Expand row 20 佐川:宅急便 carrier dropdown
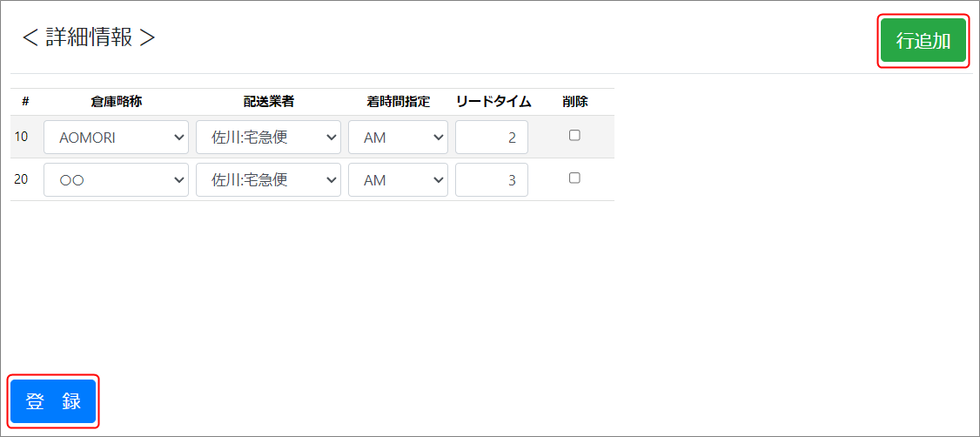Screen dimensions: 980x437 coord(268,180)
